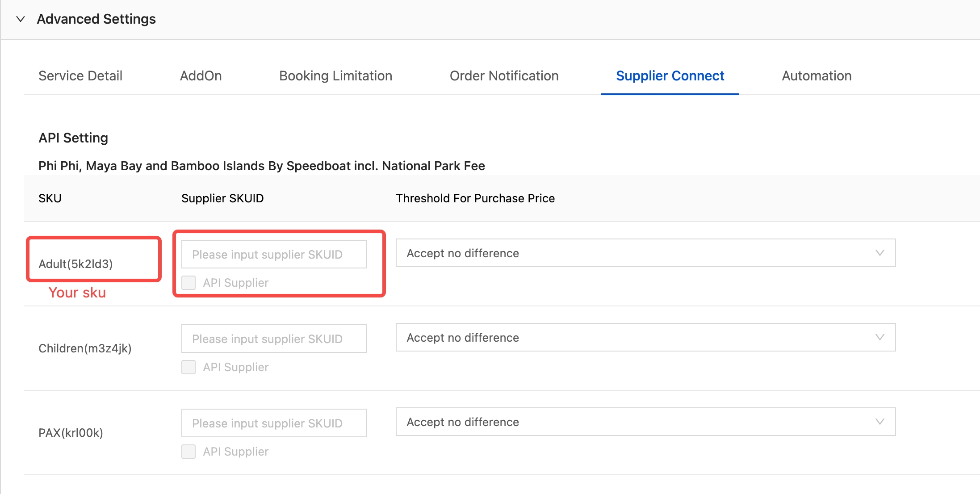
Task: Open the AddOn tab
Action: pos(201,76)
